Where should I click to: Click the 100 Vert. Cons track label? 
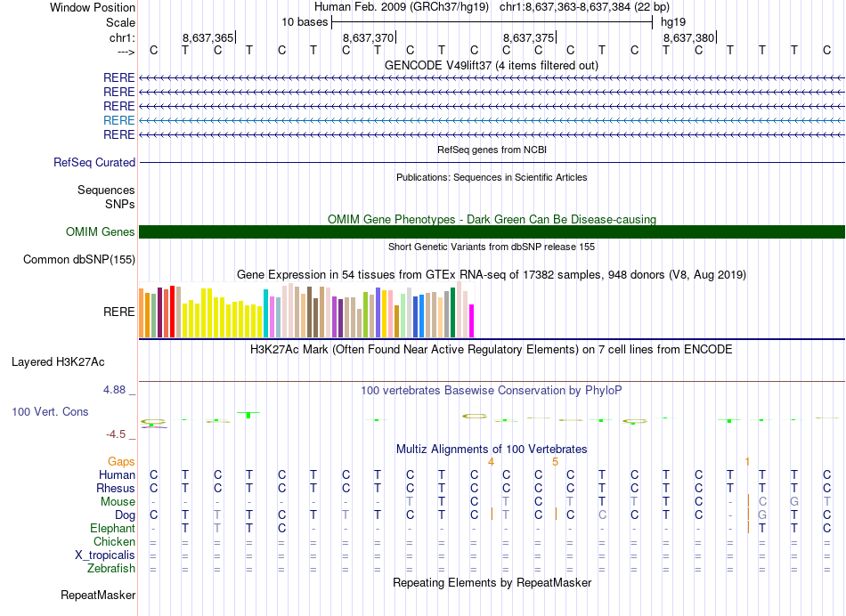[50, 411]
